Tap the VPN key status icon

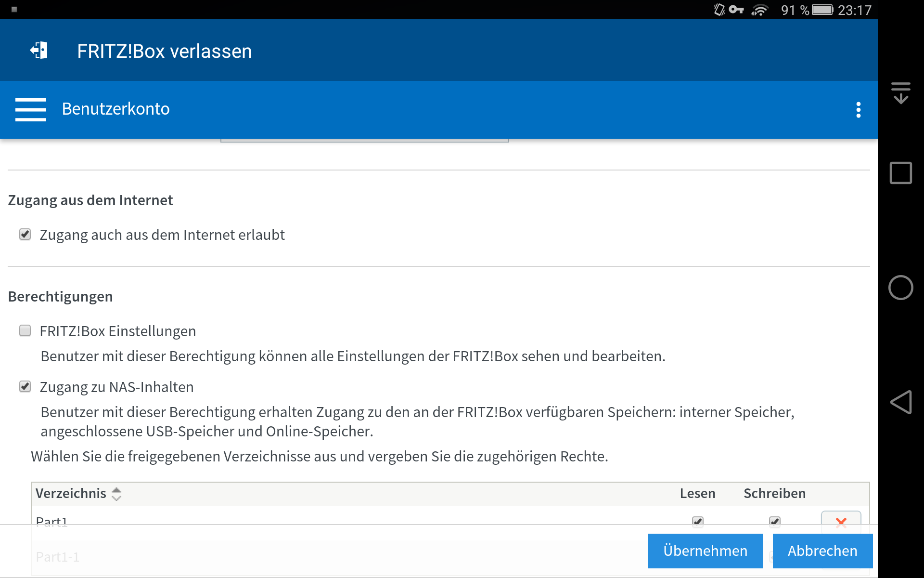point(736,10)
